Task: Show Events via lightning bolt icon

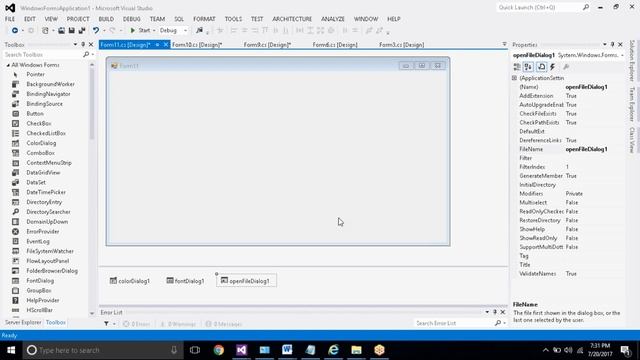Action: pos(553,67)
